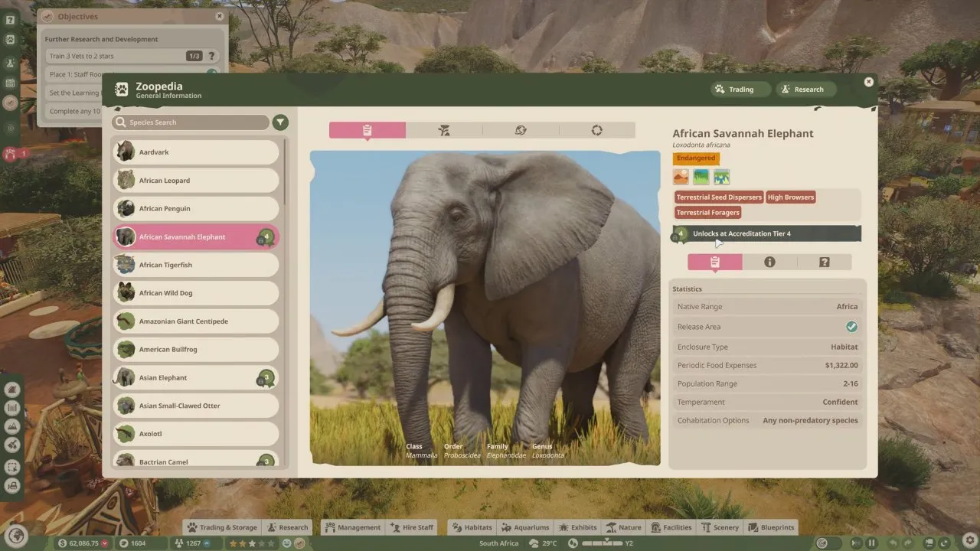
Task: Select African Penguin in species list
Action: tap(197, 209)
